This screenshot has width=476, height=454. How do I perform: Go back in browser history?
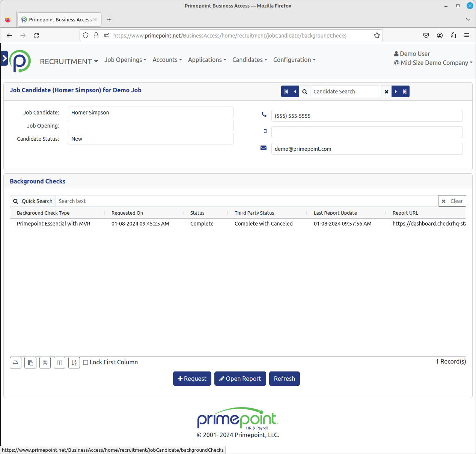[x=9, y=36]
